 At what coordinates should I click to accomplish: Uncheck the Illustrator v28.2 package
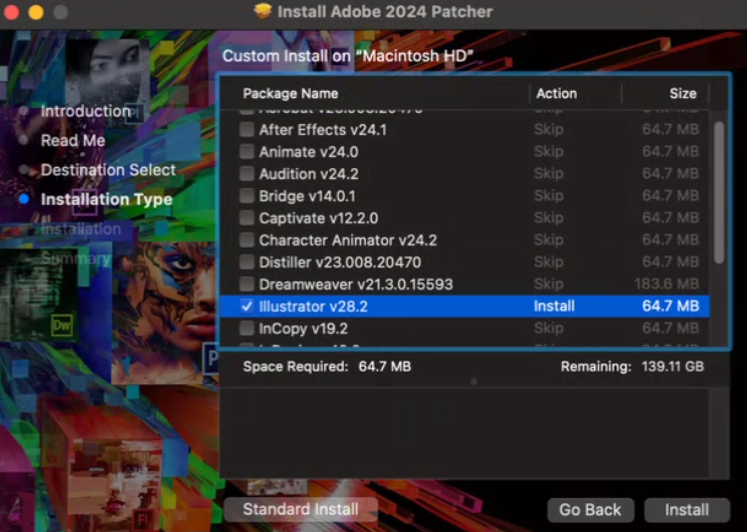(x=247, y=306)
